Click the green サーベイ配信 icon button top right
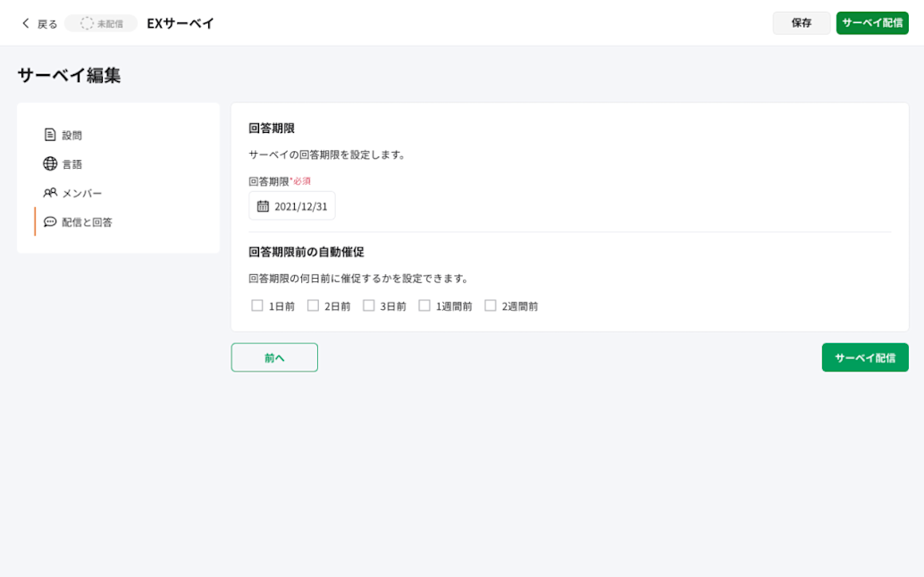Image resolution: width=924 pixels, height=577 pixels. pyautogui.click(x=871, y=23)
